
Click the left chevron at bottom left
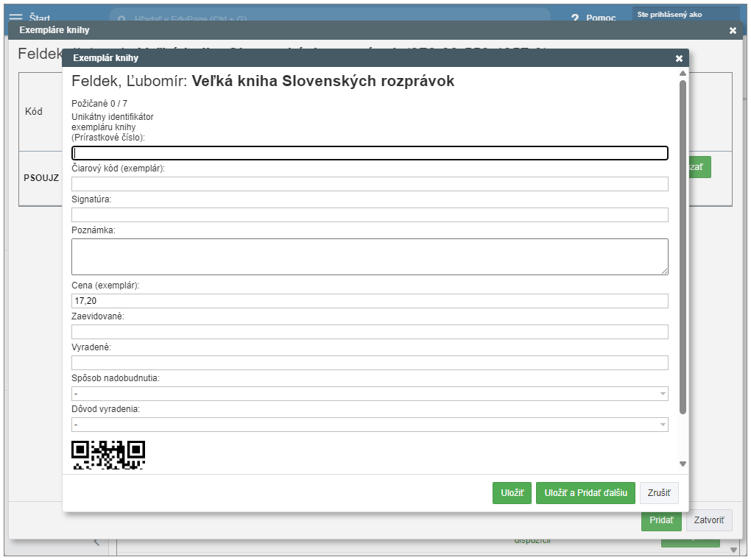point(96,542)
